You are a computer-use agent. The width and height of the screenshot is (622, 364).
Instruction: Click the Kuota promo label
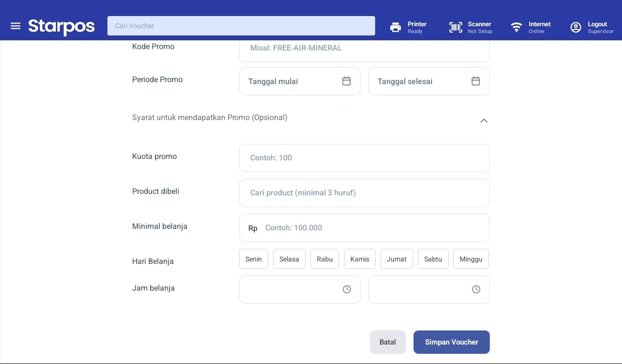click(x=155, y=156)
